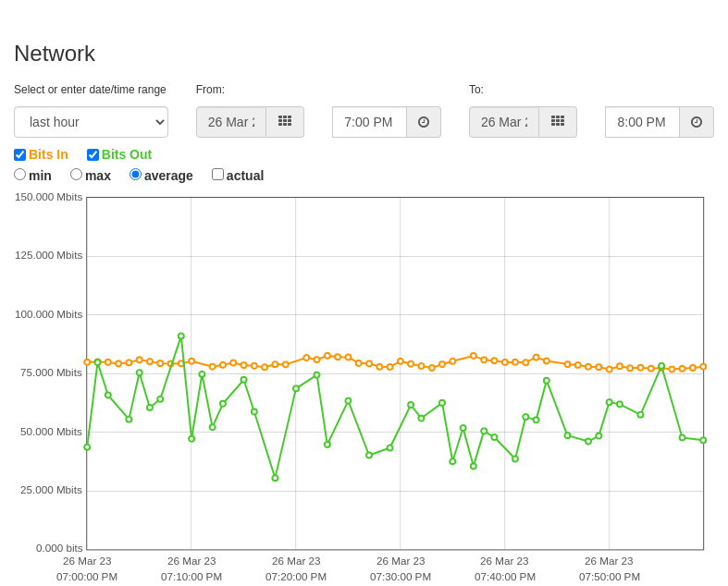Open the To time clock picker icon

point(697,122)
